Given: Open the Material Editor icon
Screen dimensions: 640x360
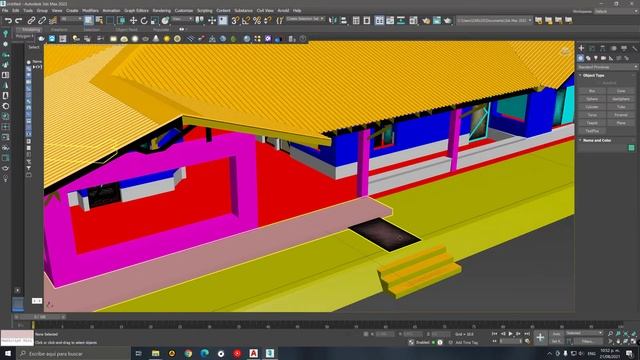Looking at the screenshot, I should point(413,20).
